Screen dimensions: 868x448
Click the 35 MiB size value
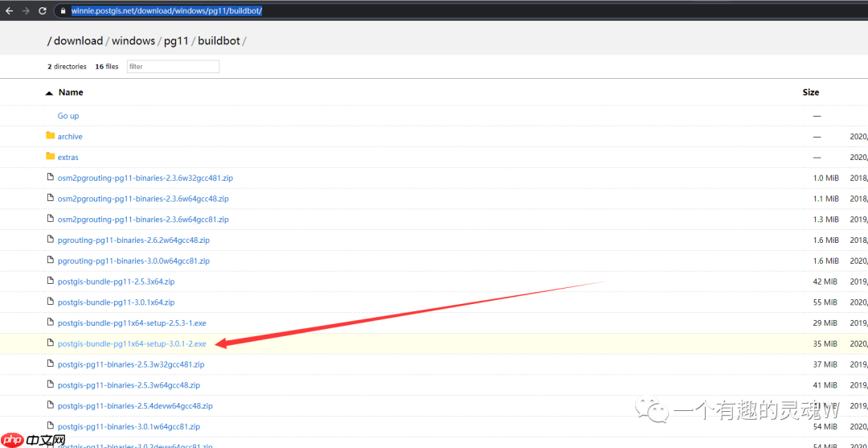[x=826, y=344]
